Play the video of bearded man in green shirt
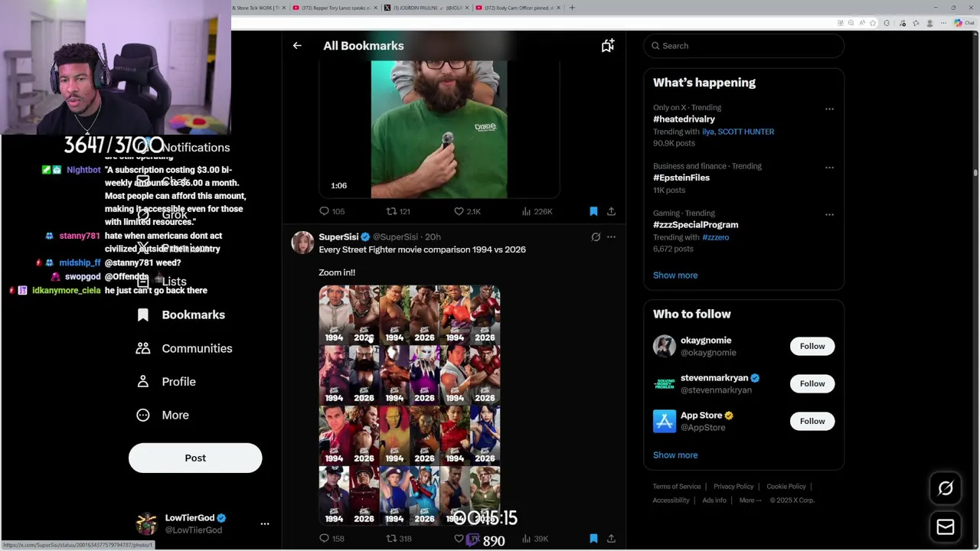Image resolution: width=980 pixels, height=551 pixels. [439, 129]
